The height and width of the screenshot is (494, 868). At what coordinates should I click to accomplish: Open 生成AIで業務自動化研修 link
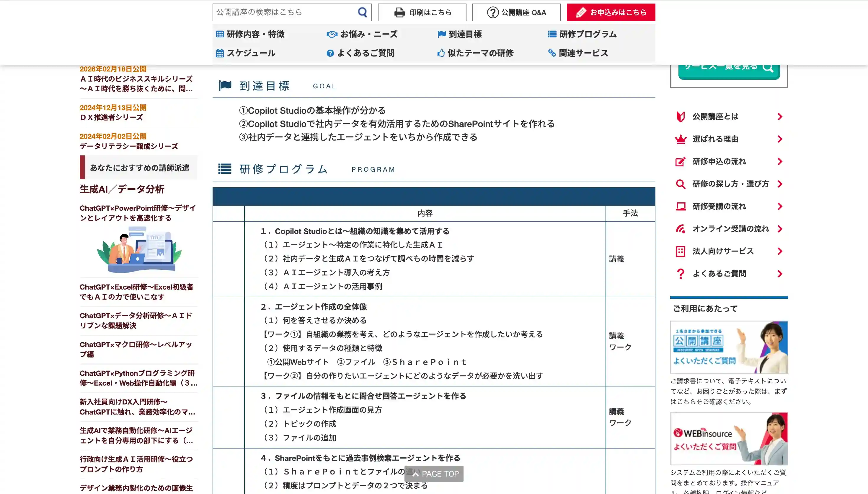point(137,435)
